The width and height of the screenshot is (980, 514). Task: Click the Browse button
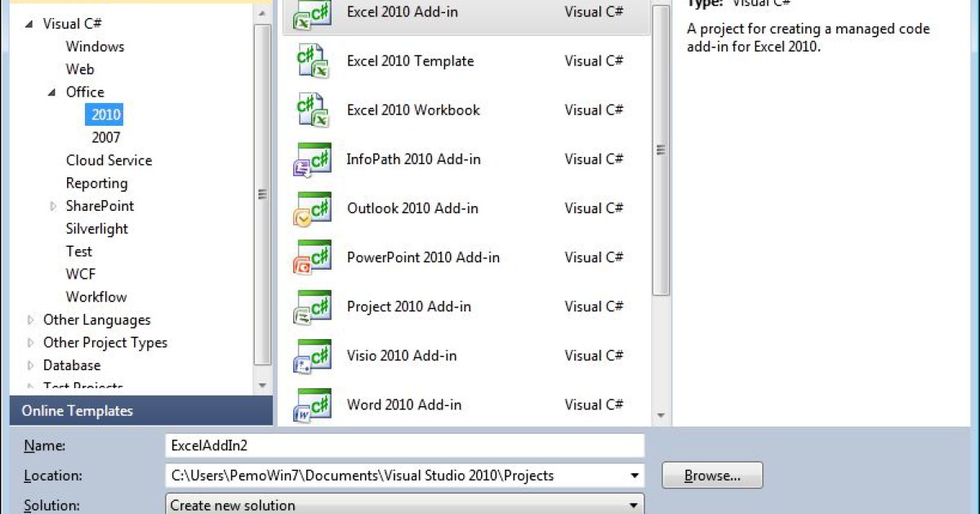[711, 475]
